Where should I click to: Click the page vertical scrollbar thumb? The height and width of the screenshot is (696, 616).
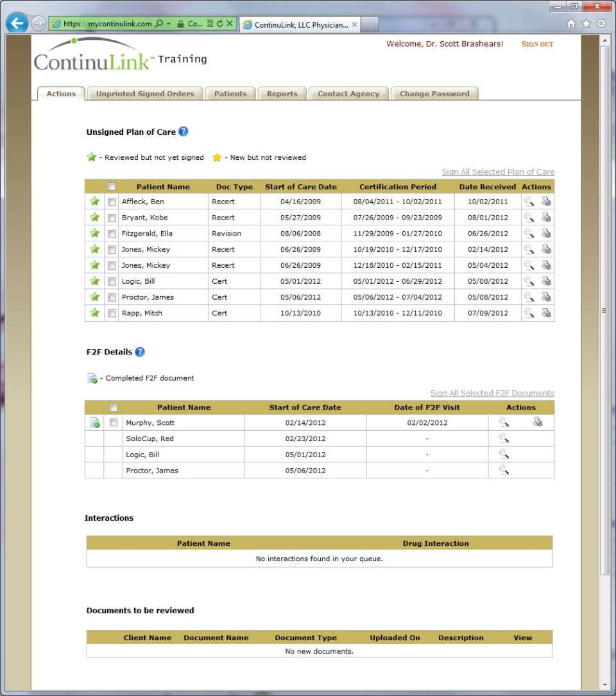click(x=604, y=310)
